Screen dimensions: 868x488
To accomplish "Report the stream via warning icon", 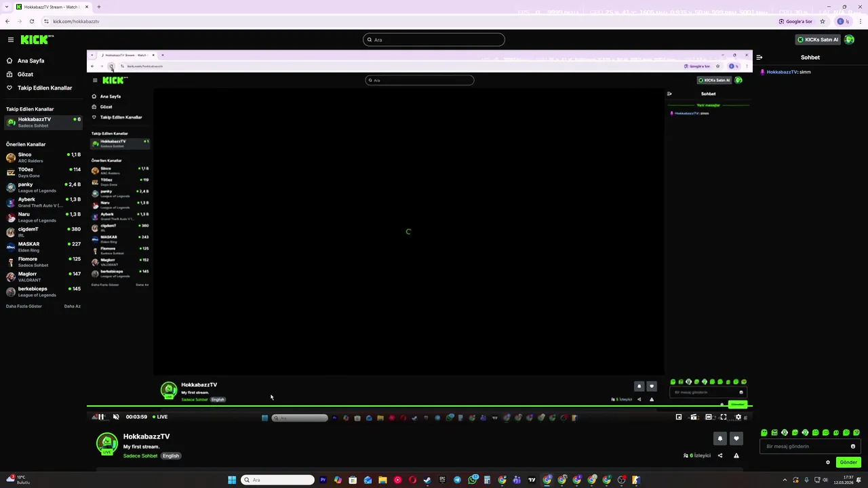I will 736,455.
